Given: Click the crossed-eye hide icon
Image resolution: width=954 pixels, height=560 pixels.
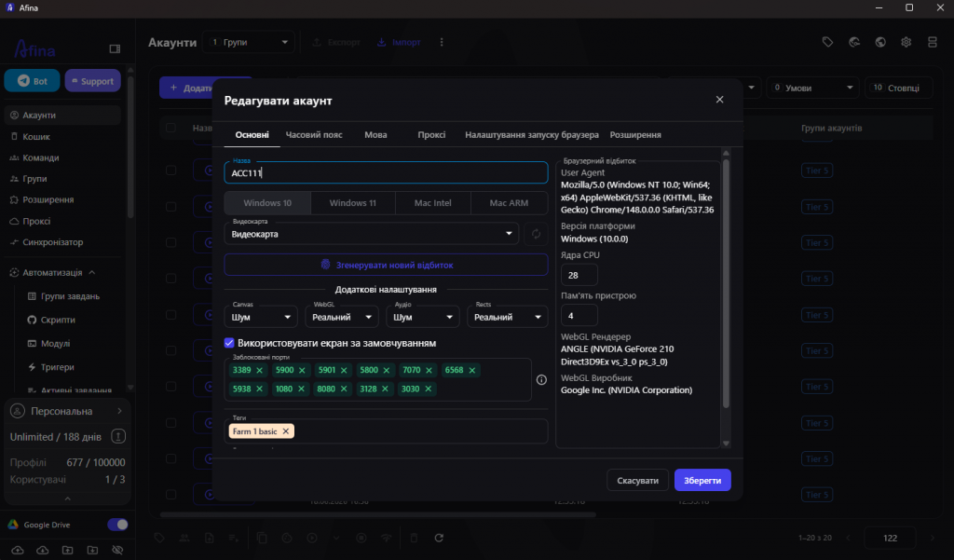Looking at the screenshot, I should pyautogui.click(x=117, y=551).
